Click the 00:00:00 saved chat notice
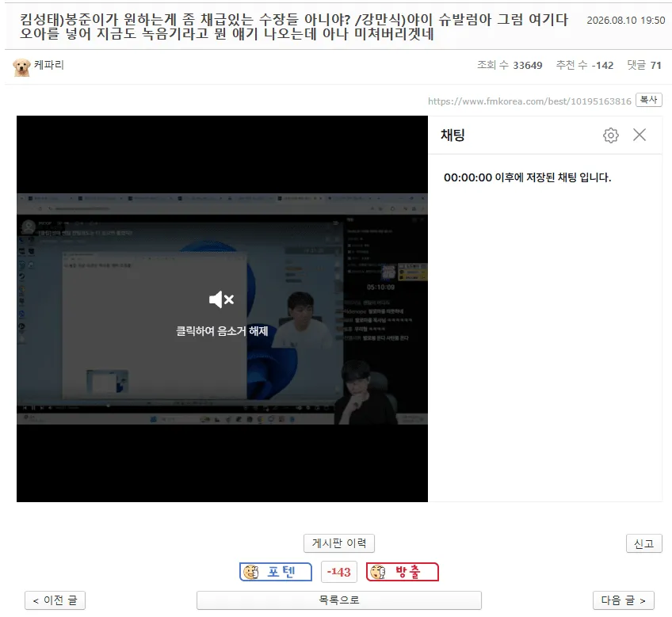The width and height of the screenshot is (672, 617). (527, 177)
